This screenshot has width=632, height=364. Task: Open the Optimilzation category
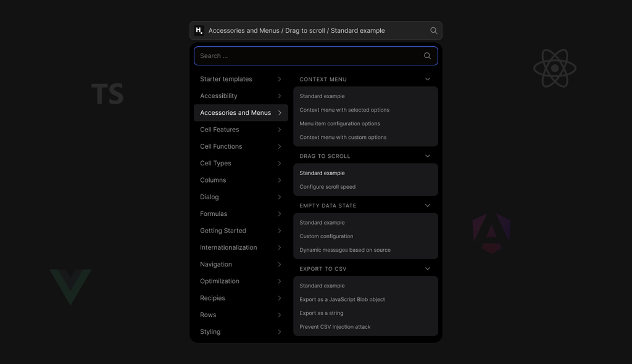pyautogui.click(x=241, y=281)
